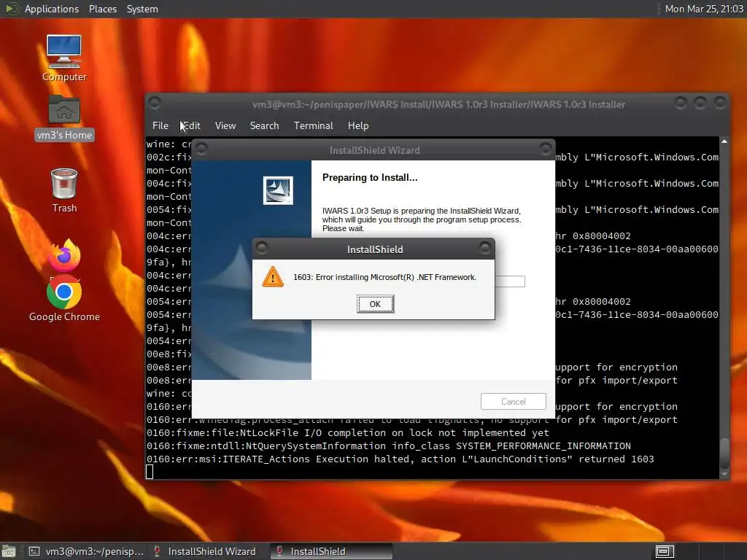Click terminal line about NtLockFile I/O completion
The image size is (747, 560).
tap(348, 433)
